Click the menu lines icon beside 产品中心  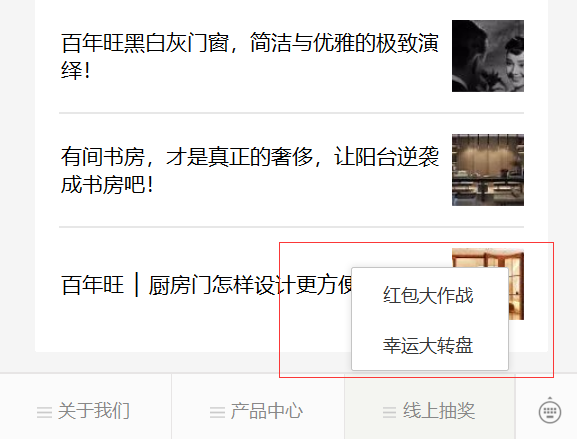(217, 412)
